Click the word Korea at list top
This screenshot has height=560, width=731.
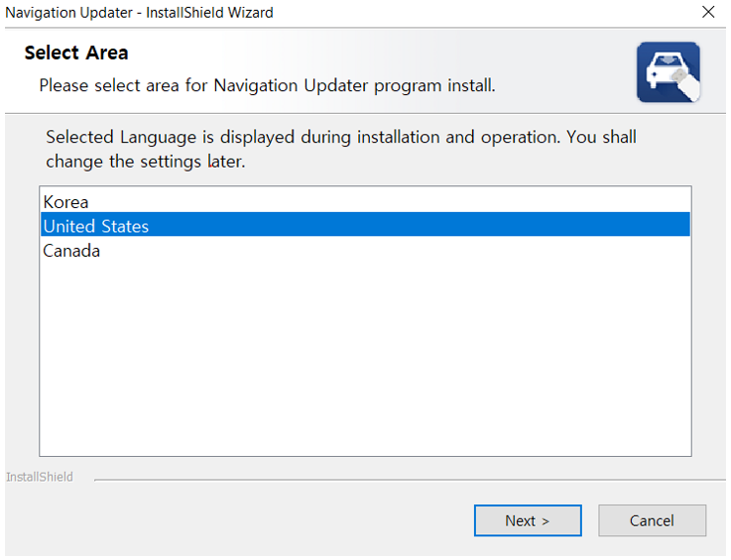coord(65,202)
